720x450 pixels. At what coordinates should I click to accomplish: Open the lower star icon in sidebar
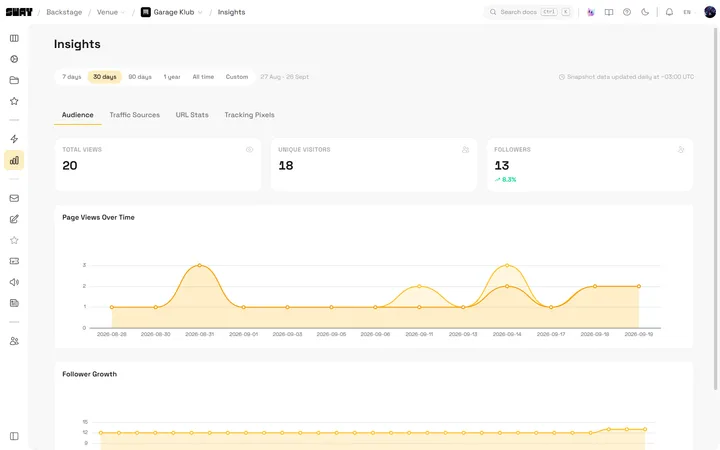click(14, 240)
